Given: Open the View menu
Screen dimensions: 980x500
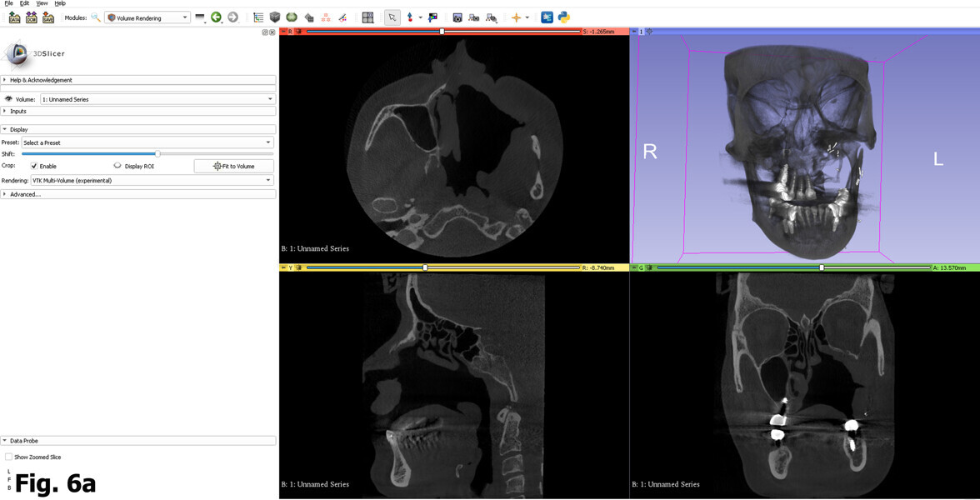Looking at the screenshot, I should [x=42, y=3].
